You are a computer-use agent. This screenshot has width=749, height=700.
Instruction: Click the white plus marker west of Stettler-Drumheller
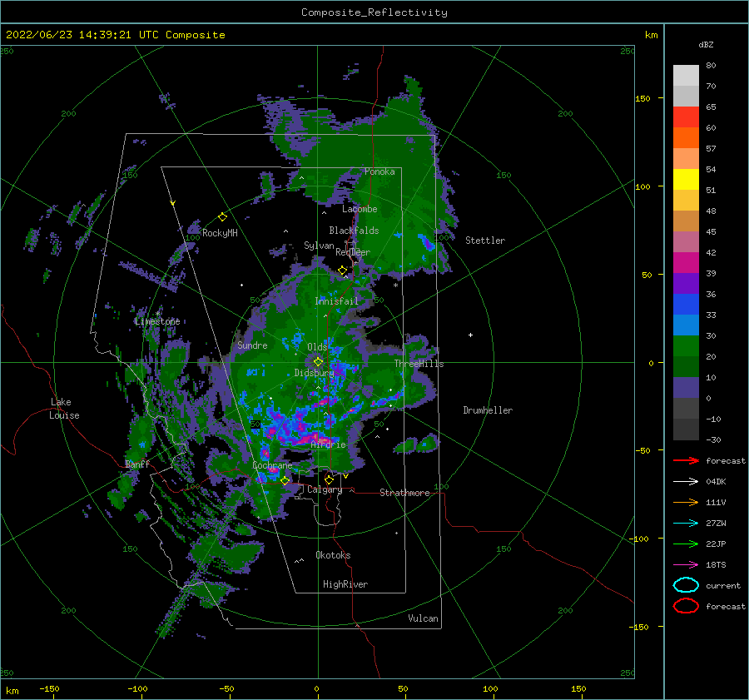[470, 335]
